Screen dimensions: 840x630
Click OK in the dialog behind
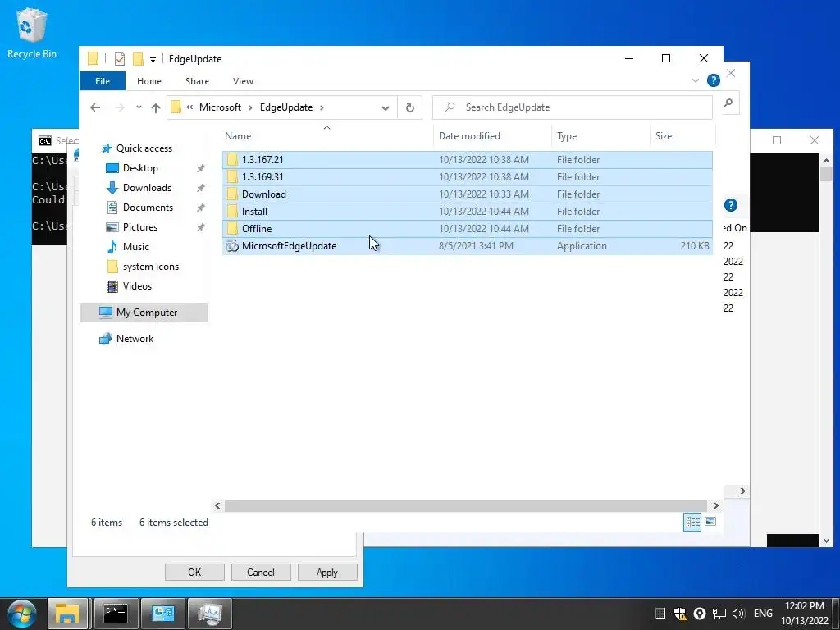[194, 572]
